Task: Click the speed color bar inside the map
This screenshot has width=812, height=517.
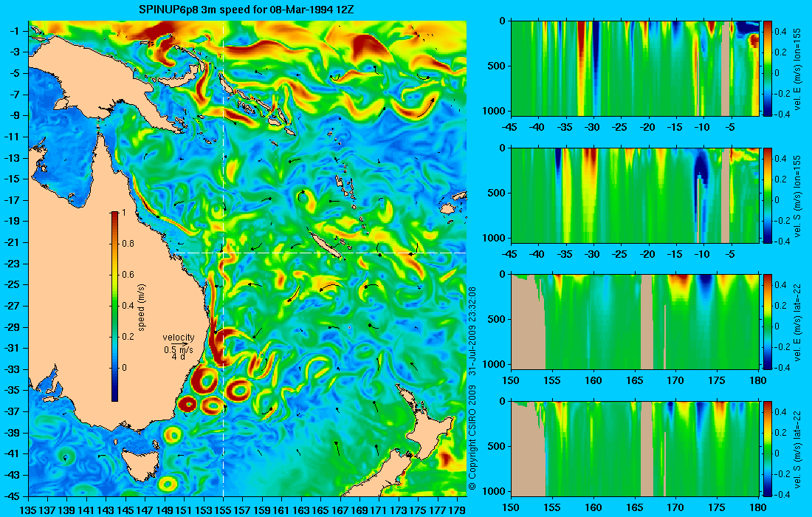Action: click(114, 307)
